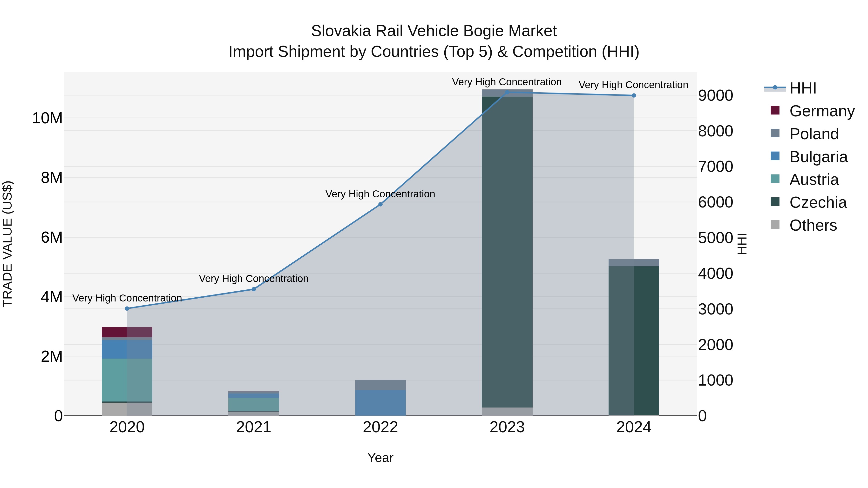Click the 2021 HHI data point
Screen dimensions: 868x488
254,289
